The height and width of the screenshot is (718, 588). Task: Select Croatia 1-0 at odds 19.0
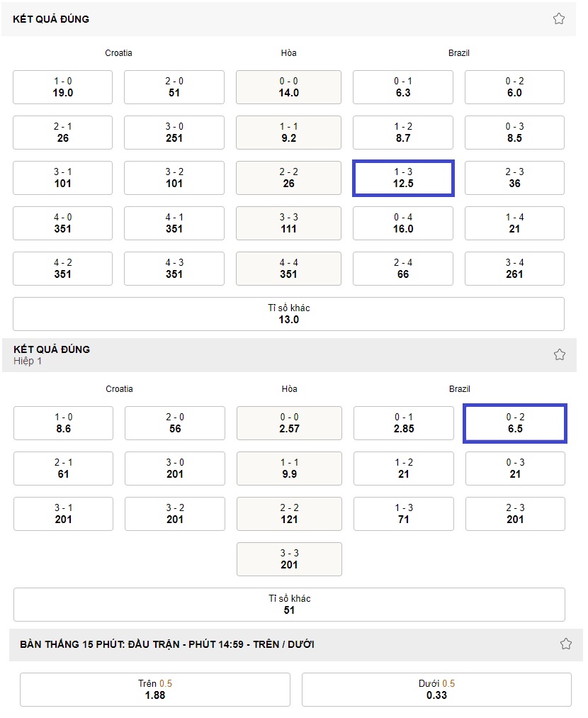tap(62, 87)
